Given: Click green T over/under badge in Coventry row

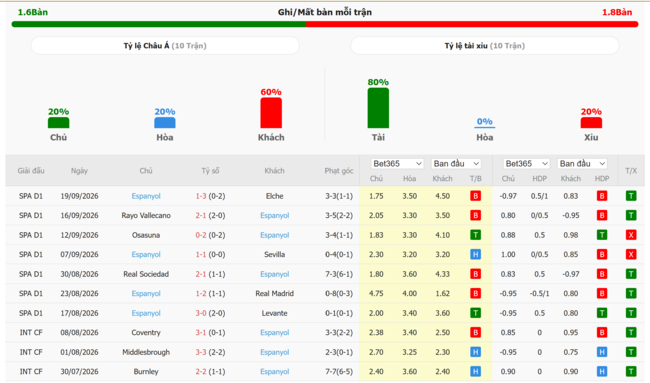Looking at the screenshot, I should tap(631, 332).
